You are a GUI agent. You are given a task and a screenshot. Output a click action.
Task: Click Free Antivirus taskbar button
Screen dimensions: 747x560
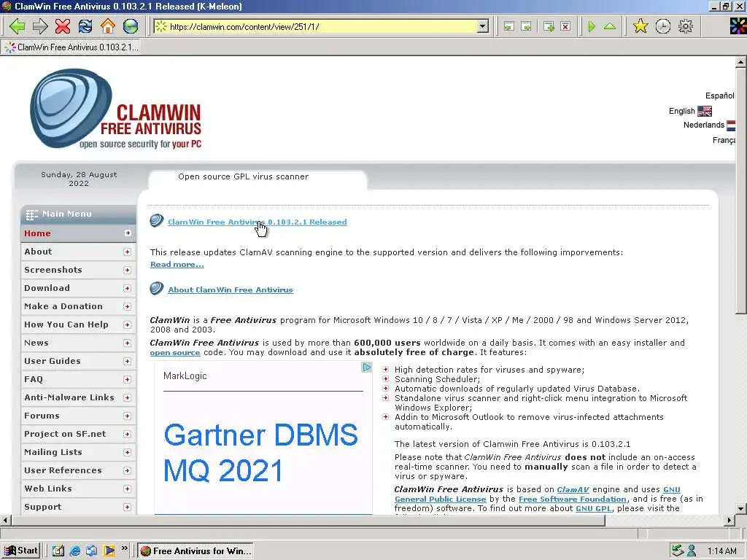click(x=196, y=551)
